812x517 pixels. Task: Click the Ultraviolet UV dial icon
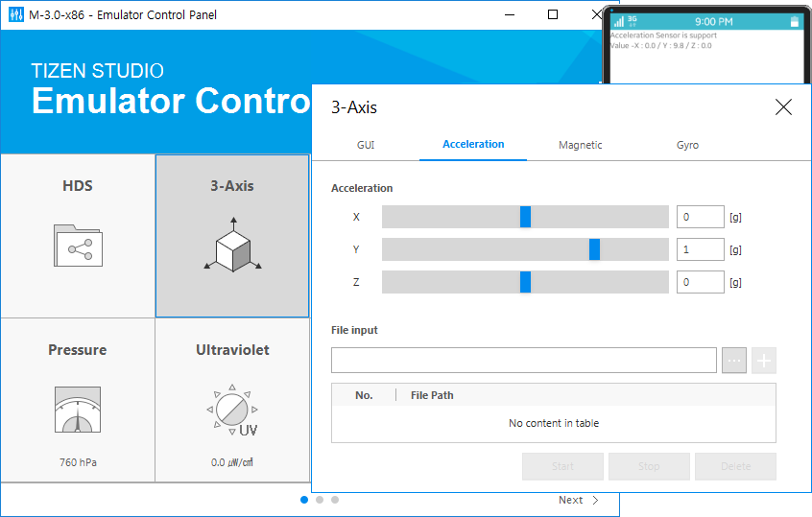(232, 410)
